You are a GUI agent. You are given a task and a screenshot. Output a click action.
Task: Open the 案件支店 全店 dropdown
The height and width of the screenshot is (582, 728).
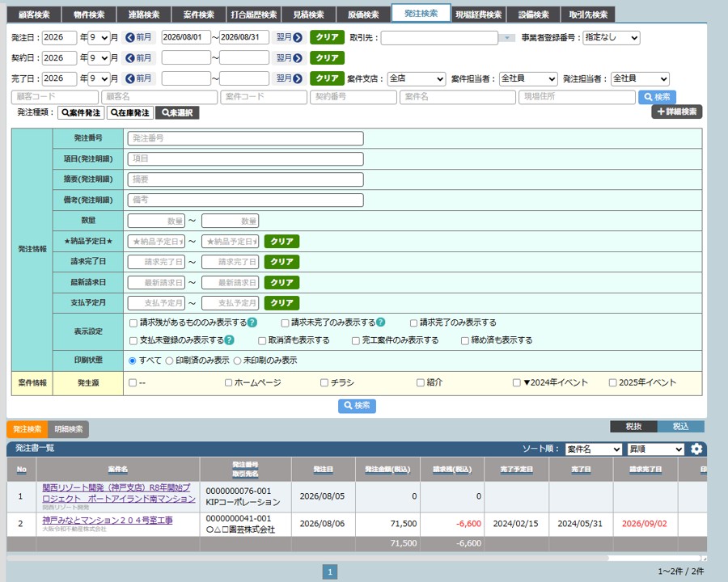coord(417,78)
